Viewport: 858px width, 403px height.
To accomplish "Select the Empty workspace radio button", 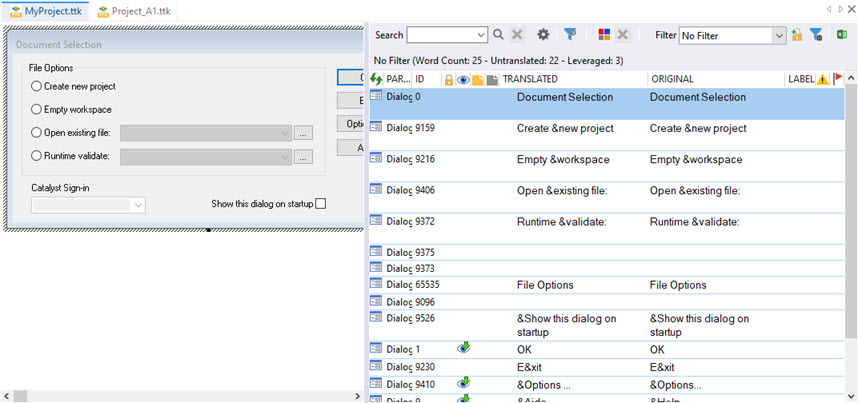I will tap(37, 109).
